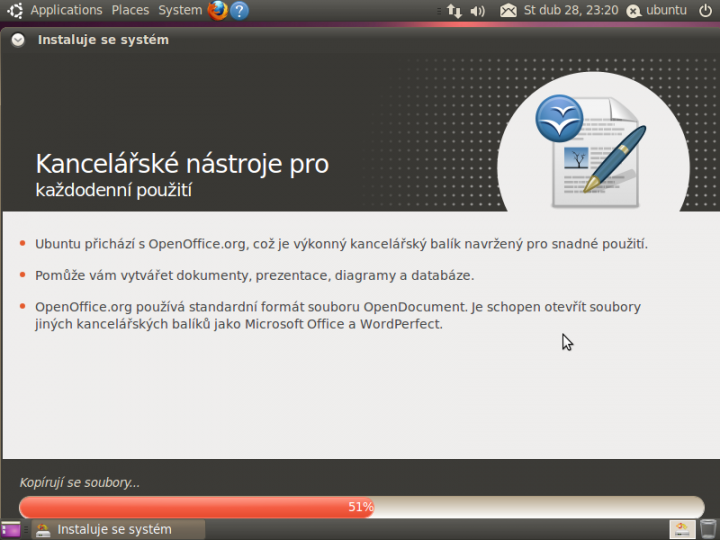Screen dimensions: 720x540
Task: Click the bullet about OpenDocument format
Action: [338, 315]
